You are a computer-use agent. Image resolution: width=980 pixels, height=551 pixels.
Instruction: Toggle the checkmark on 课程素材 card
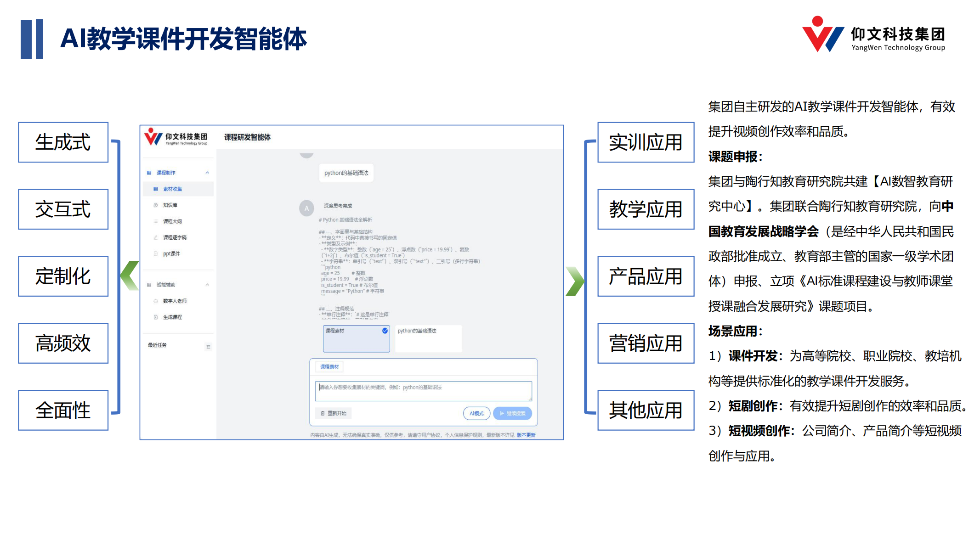(x=385, y=331)
